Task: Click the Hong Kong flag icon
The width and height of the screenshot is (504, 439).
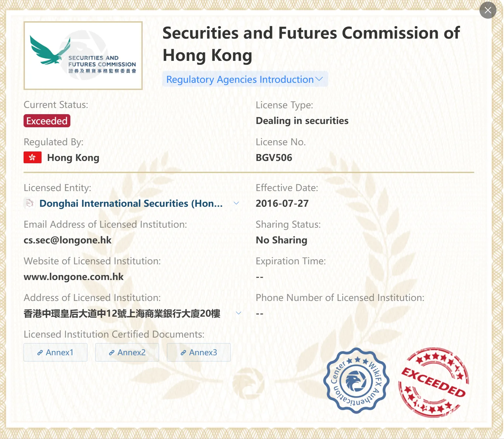Action: [x=32, y=157]
